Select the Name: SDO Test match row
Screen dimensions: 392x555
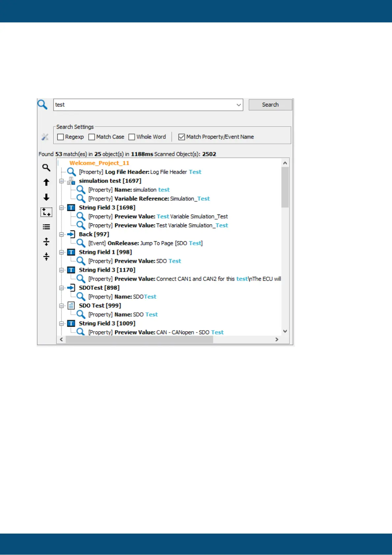click(123, 314)
